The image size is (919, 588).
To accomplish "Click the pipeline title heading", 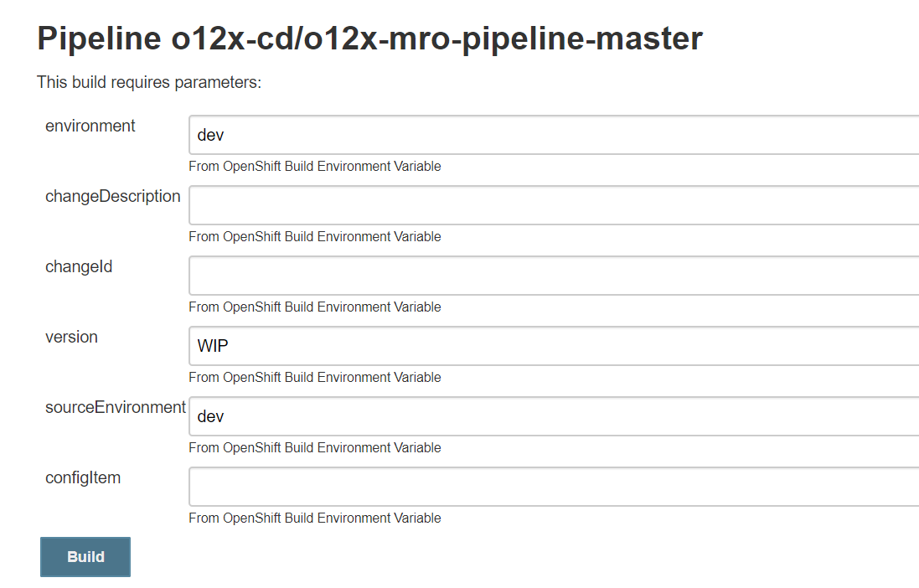I will tap(369, 39).
